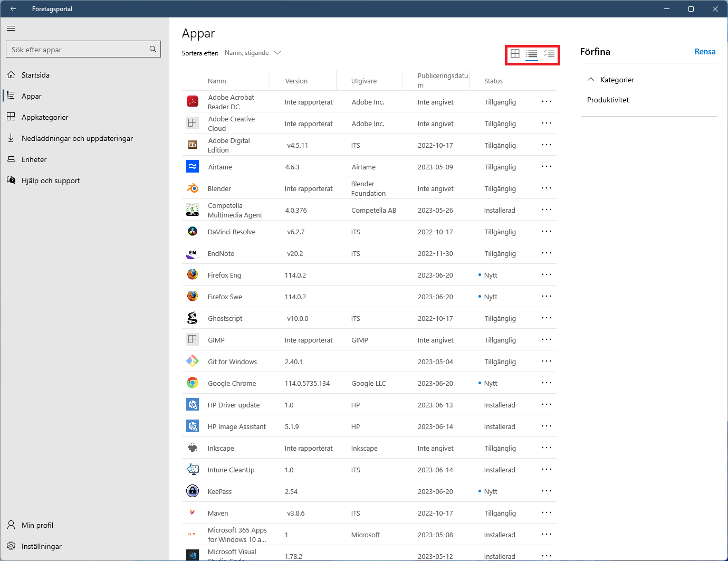Viewport: 728px width, 561px height.
Task: Click the Firefox Swe app icon
Action: click(x=193, y=296)
